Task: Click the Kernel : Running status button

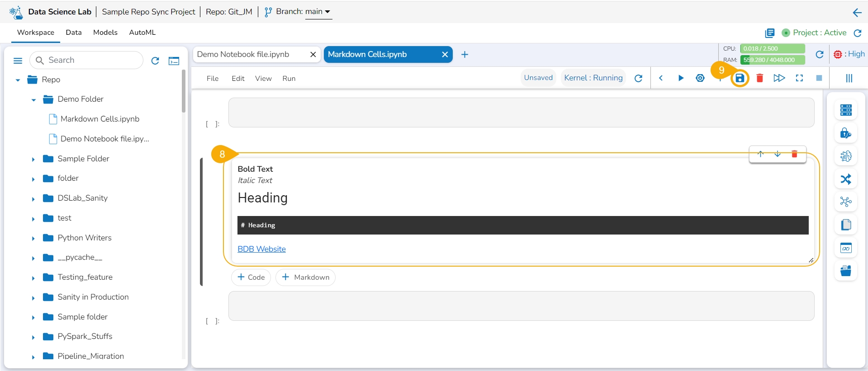Action: pyautogui.click(x=593, y=78)
